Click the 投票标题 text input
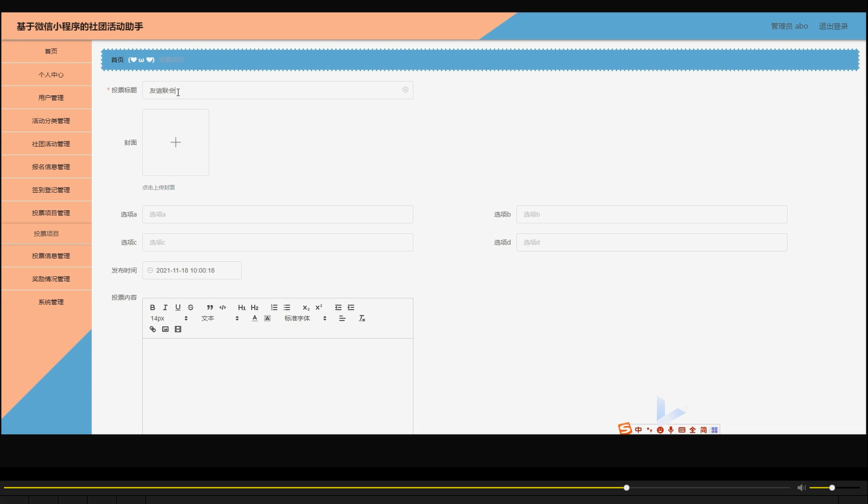The width and height of the screenshot is (868, 504). coord(278,90)
